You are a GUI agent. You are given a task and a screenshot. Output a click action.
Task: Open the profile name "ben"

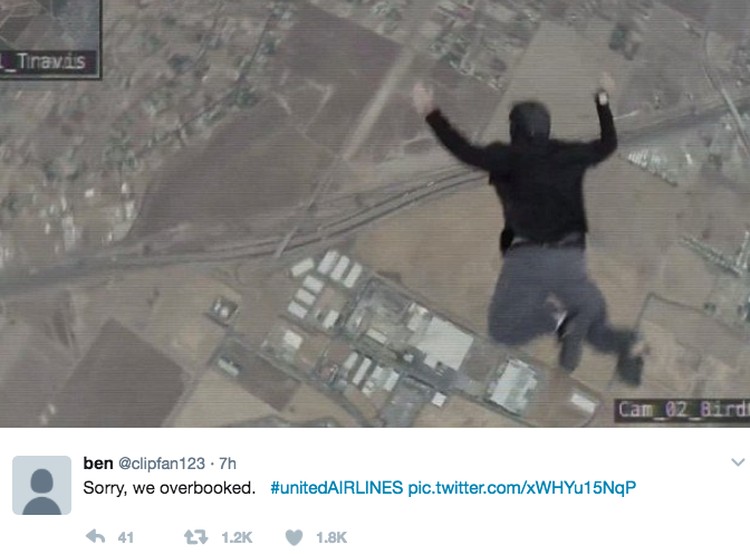click(x=98, y=463)
